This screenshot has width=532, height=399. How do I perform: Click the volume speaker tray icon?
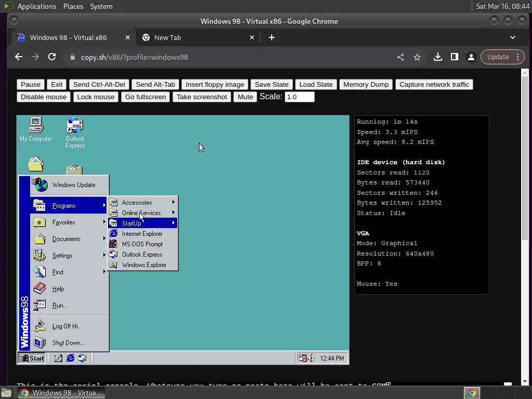pyautogui.click(x=311, y=358)
